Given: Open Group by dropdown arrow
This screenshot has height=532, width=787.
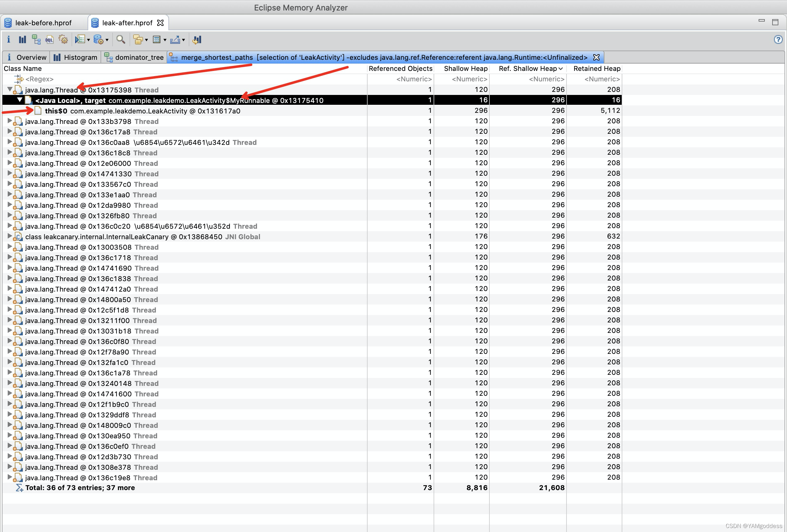Looking at the screenshot, I should [146, 40].
